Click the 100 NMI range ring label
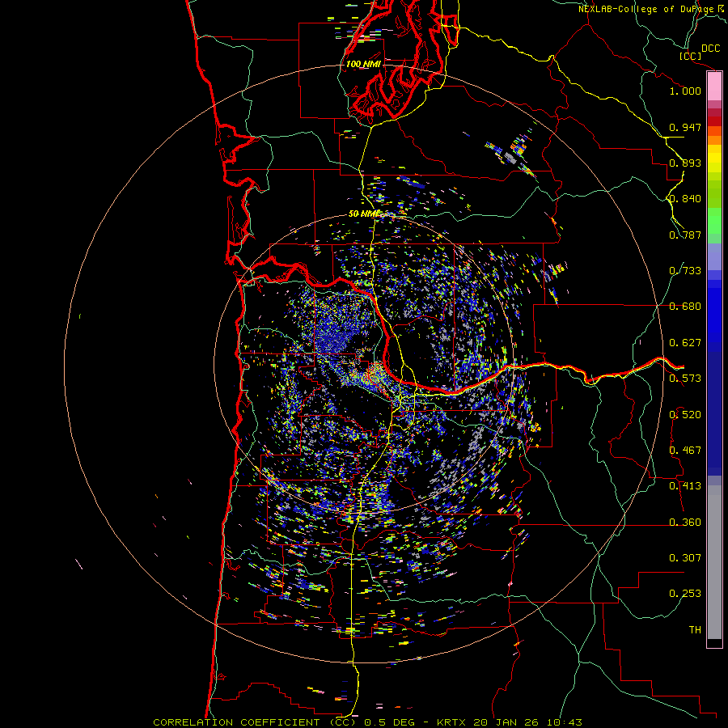Screen dimensions: 728x728 click(x=363, y=64)
